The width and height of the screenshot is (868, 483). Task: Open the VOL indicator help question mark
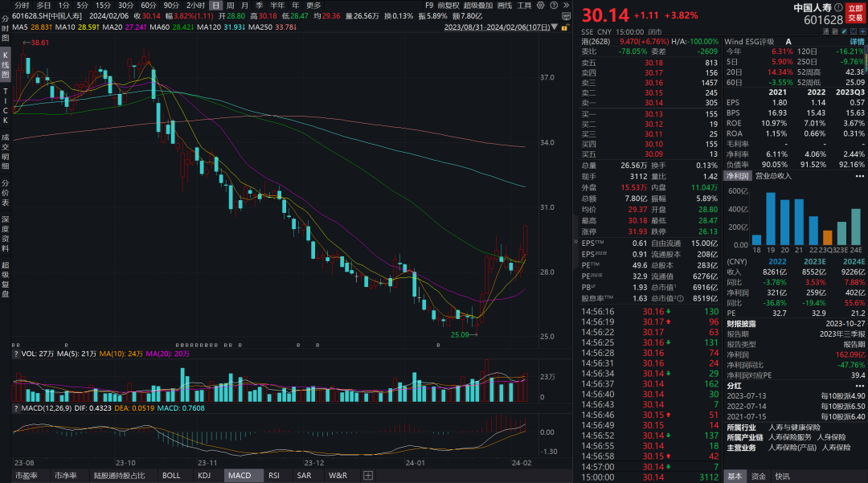[x=16, y=354]
